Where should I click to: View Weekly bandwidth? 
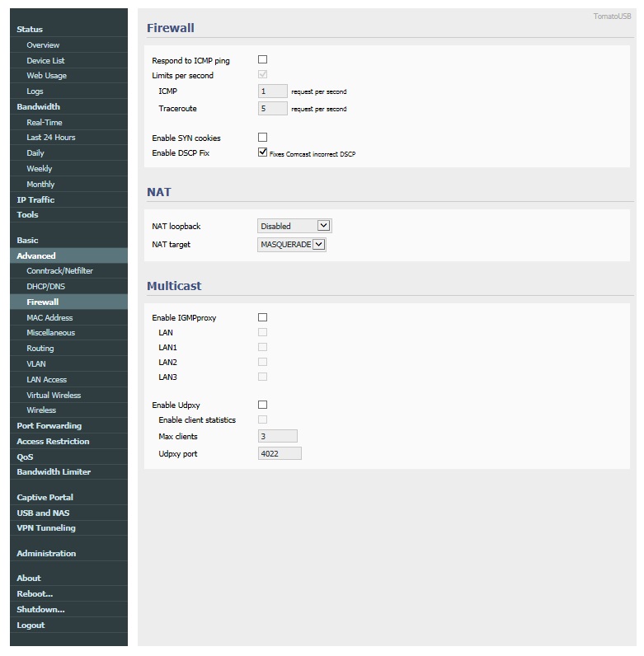pos(69,168)
